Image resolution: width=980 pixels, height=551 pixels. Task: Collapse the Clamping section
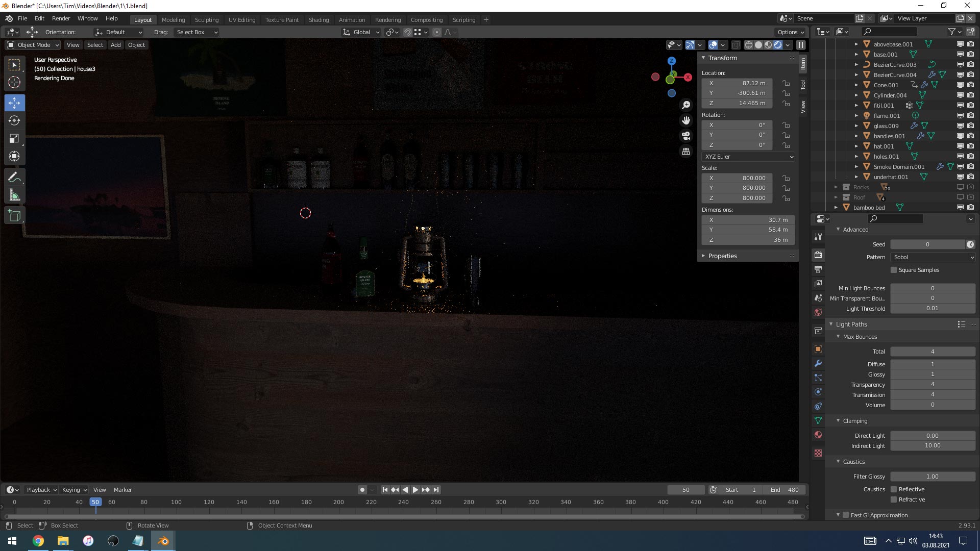coord(855,421)
